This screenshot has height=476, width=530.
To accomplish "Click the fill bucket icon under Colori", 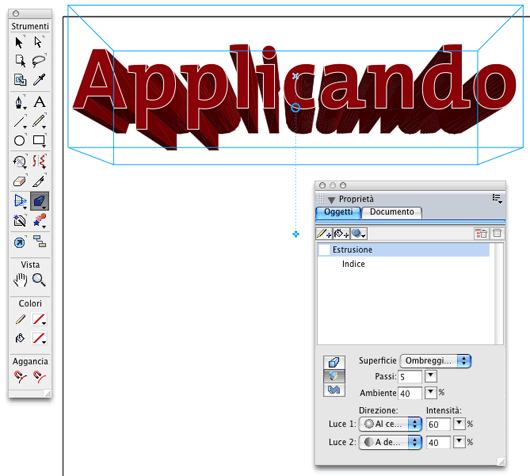I will (x=20, y=338).
